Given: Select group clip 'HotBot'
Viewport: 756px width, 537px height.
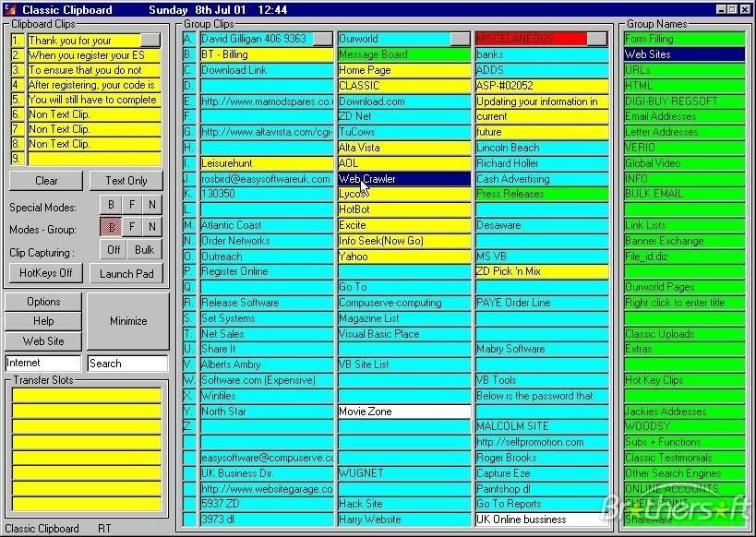Looking at the screenshot, I should 404,209.
